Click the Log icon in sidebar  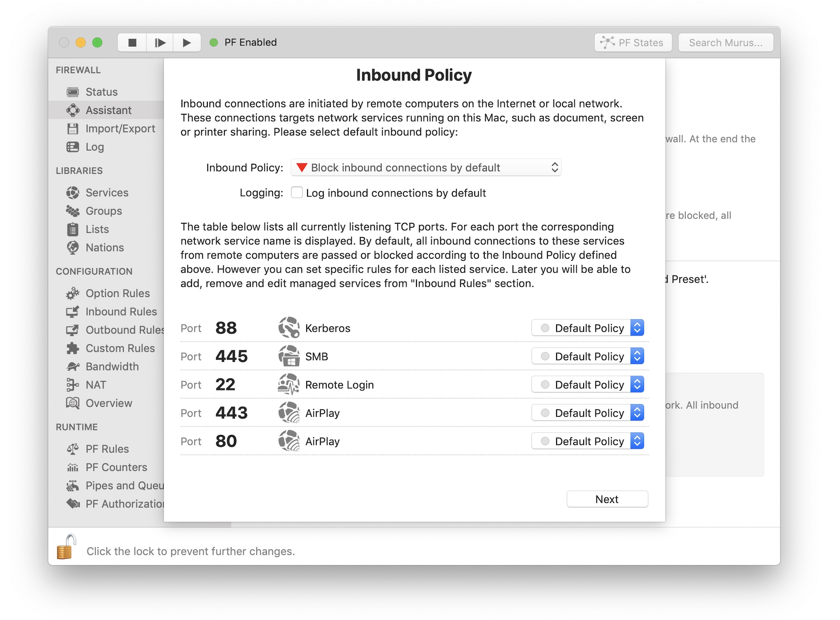73,147
